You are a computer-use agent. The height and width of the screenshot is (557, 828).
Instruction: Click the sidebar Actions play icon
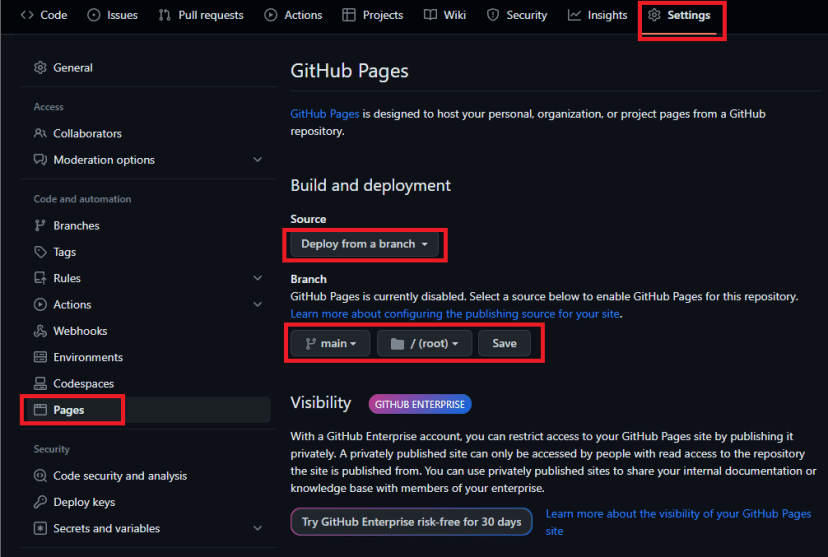point(40,305)
